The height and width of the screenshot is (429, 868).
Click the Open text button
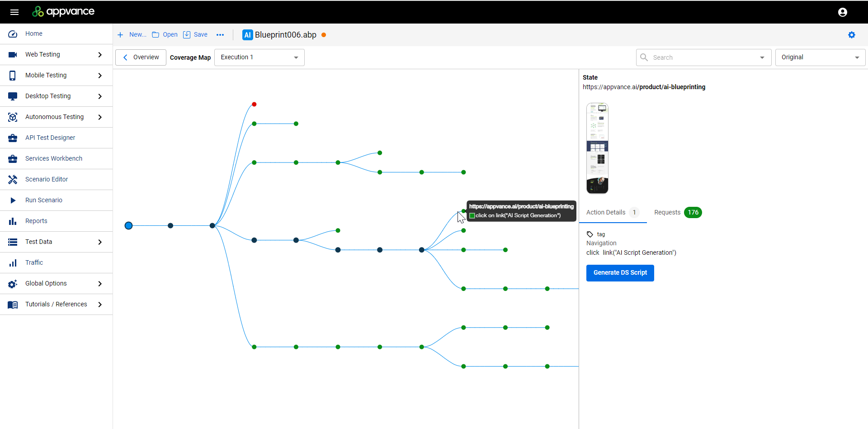coord(170,35)
